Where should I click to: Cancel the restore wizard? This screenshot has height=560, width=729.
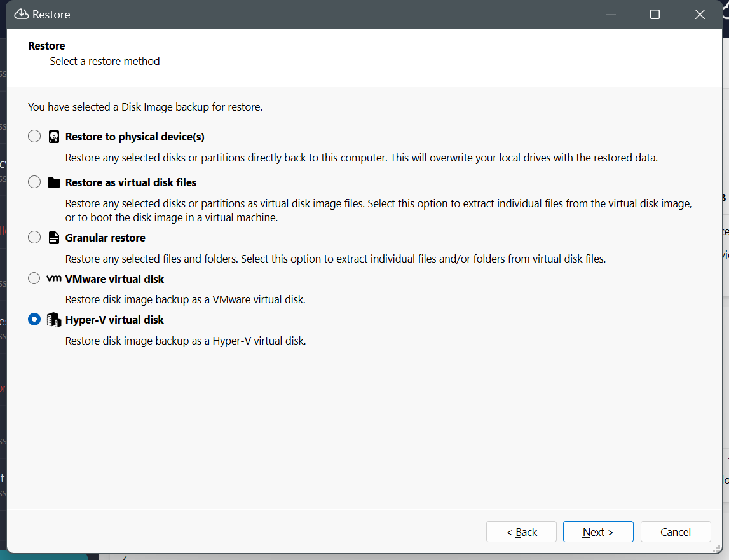(675, 532)
